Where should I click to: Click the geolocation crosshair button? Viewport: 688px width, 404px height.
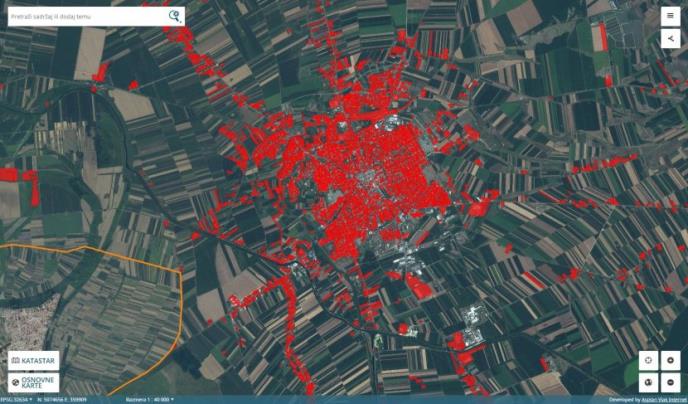648,361
